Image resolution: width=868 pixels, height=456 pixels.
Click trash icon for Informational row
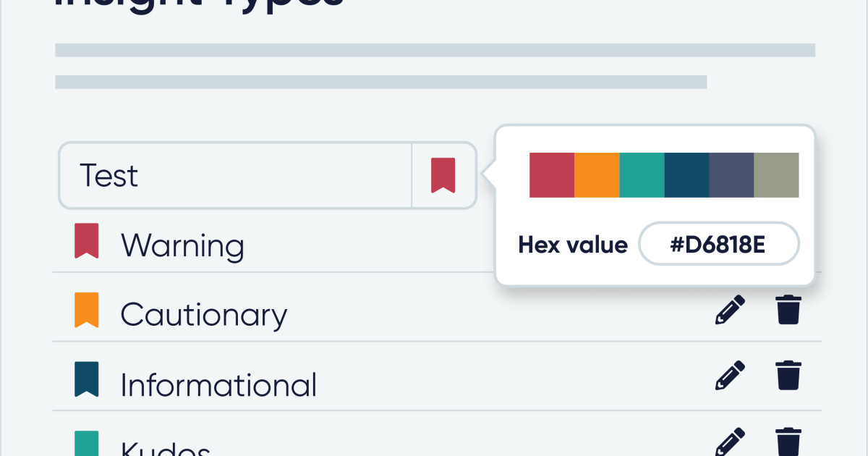coord(788,376)
